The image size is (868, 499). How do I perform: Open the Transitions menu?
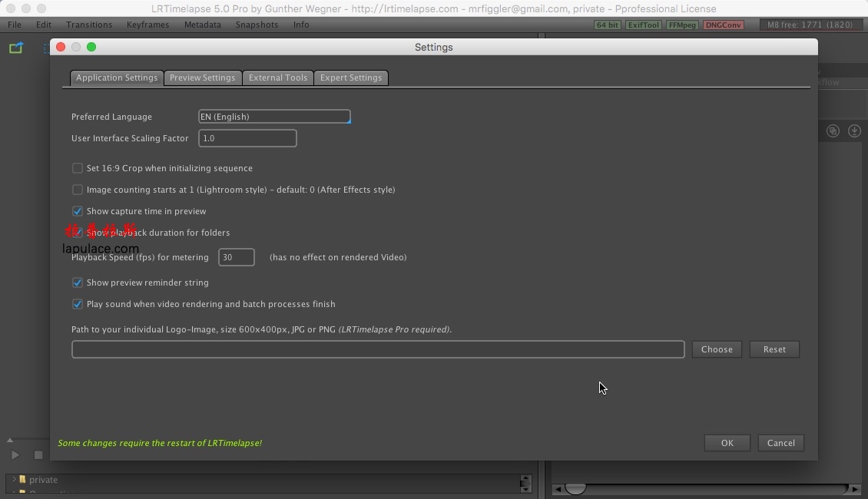click(x=89, y=25)
